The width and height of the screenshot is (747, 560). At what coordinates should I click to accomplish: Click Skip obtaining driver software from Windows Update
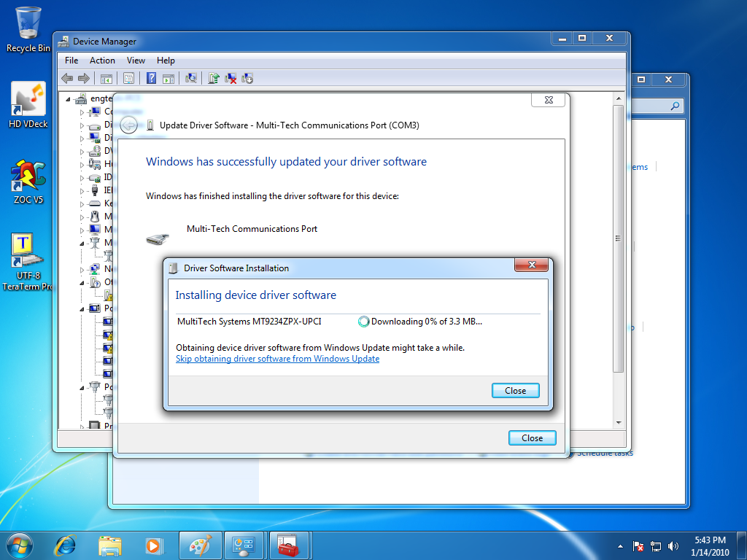tap(277, 359)
